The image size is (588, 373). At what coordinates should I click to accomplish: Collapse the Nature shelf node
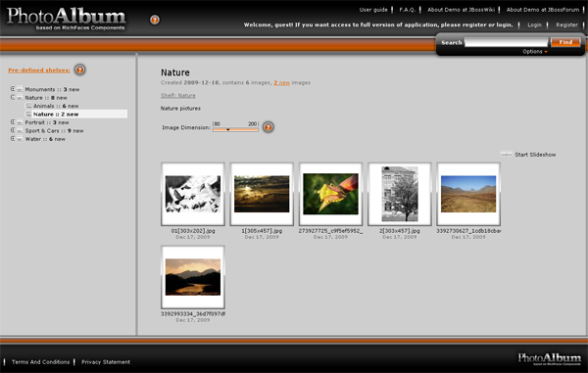point(13,97)
